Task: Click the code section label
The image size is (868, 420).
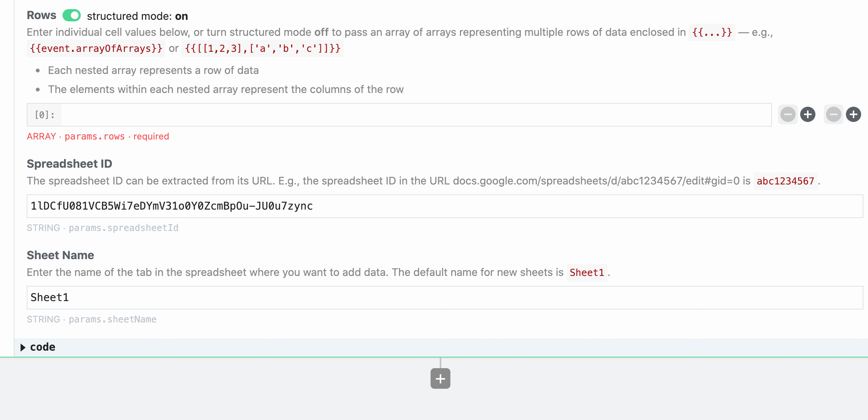Action: point(43,347)
